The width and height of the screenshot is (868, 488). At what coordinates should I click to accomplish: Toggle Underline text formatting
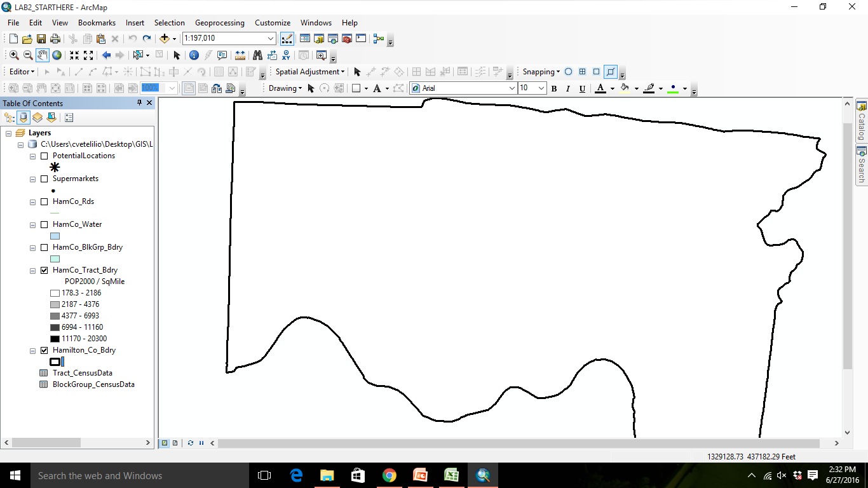point(582,88)
